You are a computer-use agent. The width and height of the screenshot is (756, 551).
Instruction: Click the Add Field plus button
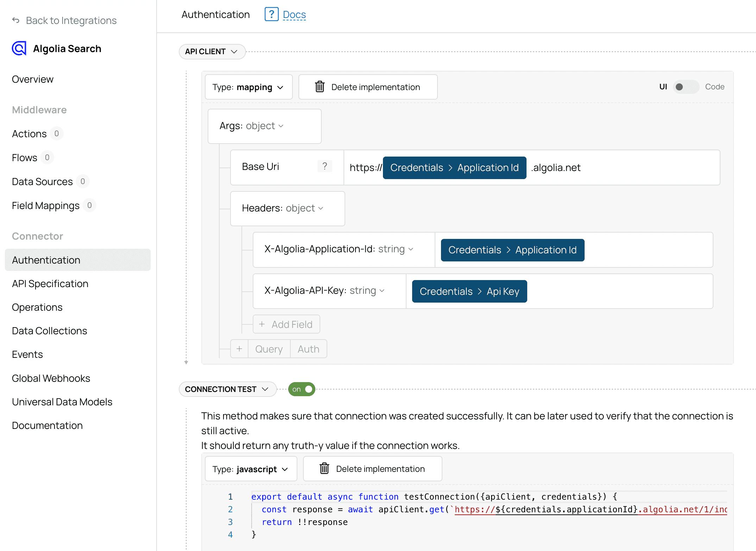click(286, 324)
